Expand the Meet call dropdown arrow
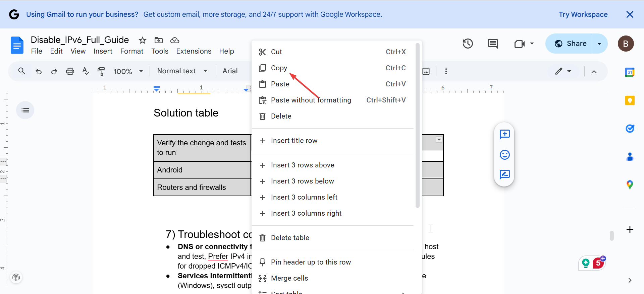 (532, 44)
